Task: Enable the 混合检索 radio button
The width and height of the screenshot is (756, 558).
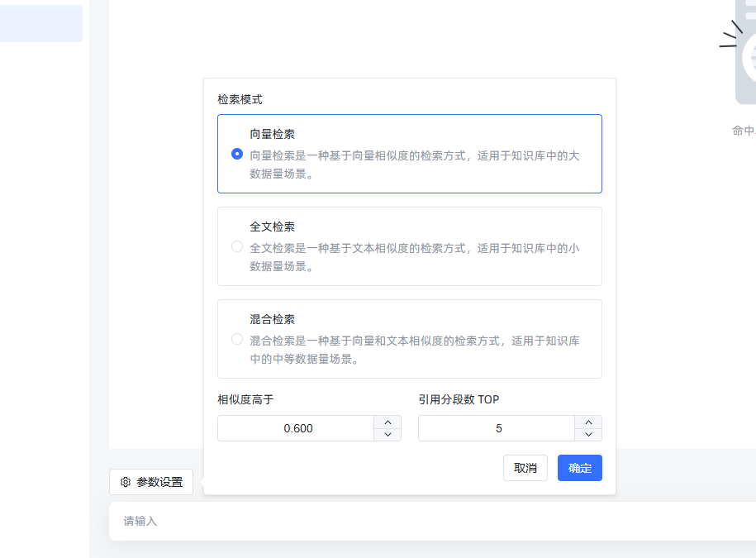Action: point(237,339)
